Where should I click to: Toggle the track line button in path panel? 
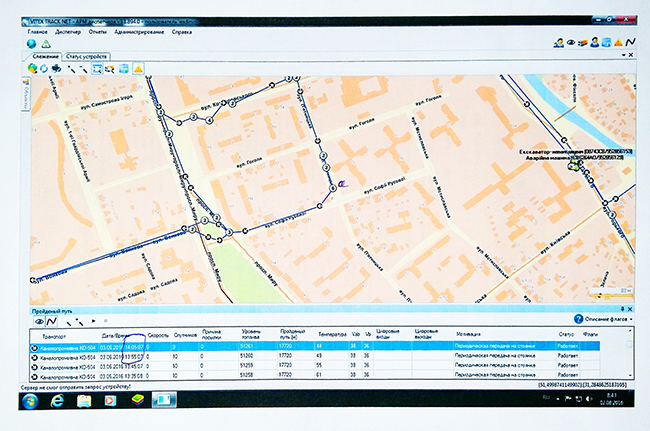click(x=51, y=322)
